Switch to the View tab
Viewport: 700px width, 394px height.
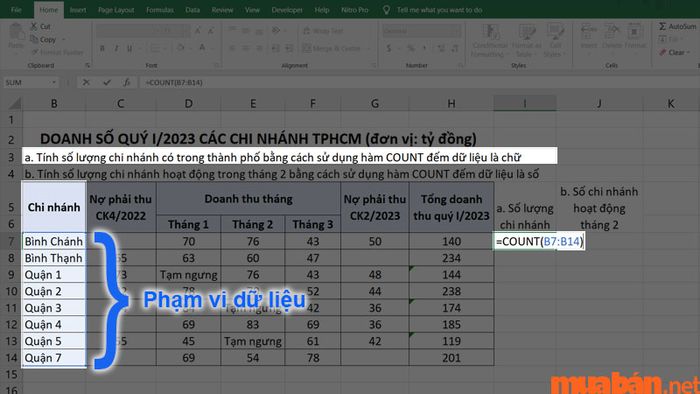click(x=252, y=9)
